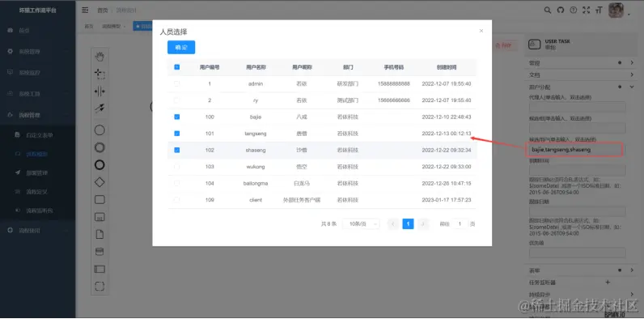This screenshot has width=644, height=319.
Task: Add a gateway diamond shape
Action: tap(100, 182)
